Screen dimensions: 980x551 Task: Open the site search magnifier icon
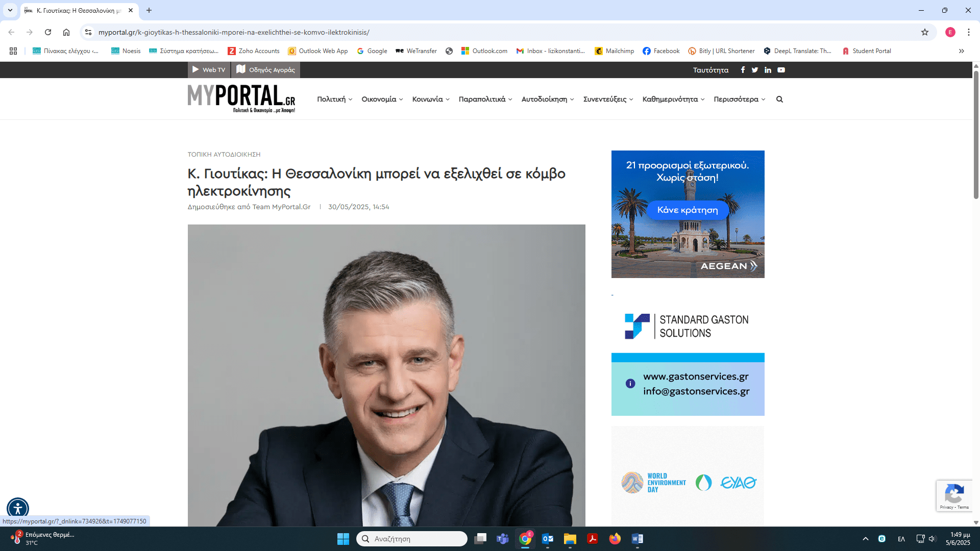[779, 99]
